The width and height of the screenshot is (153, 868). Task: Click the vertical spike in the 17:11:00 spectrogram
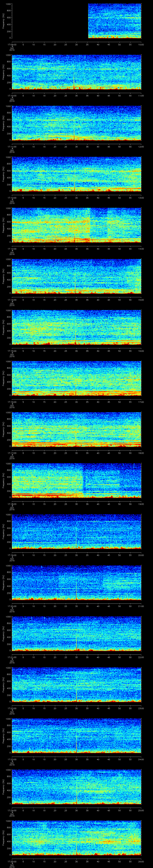click(74, 130)
